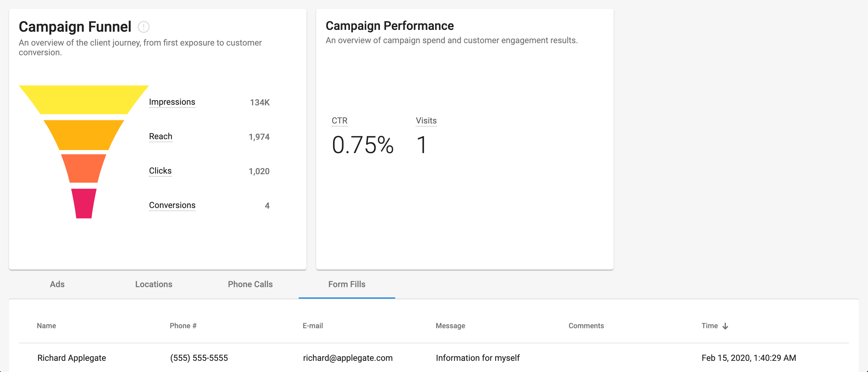View the Phone Calls tab
The width and height of the screenshot is (868, 372).
pos(250,284)
